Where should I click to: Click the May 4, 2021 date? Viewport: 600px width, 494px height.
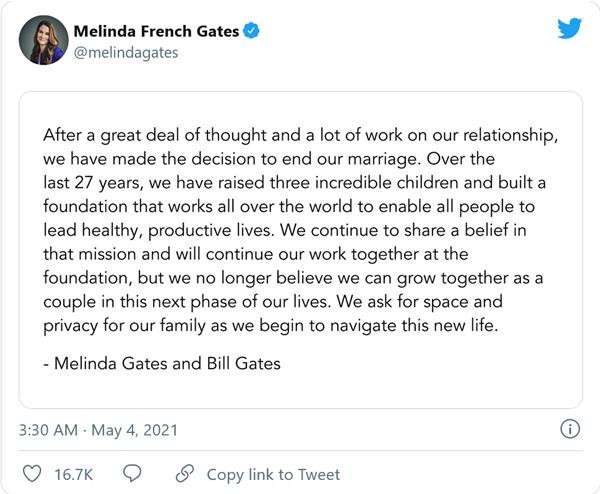coord(137,430)
